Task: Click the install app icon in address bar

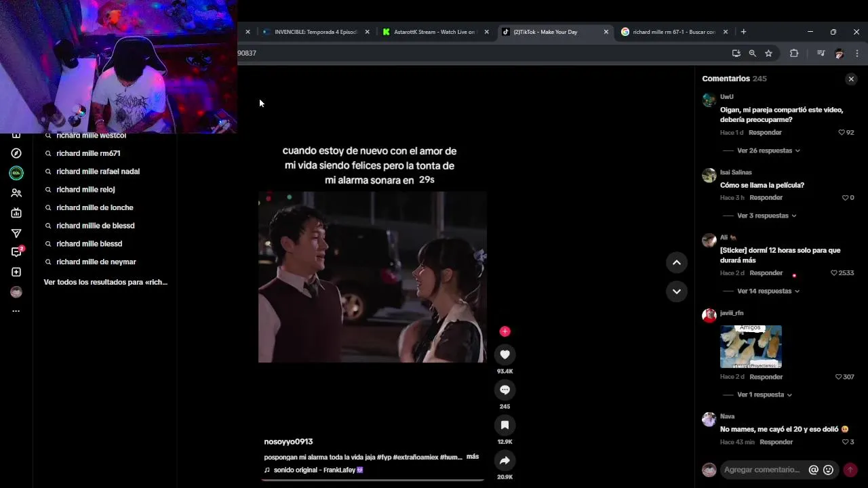Action: [736, 53]
